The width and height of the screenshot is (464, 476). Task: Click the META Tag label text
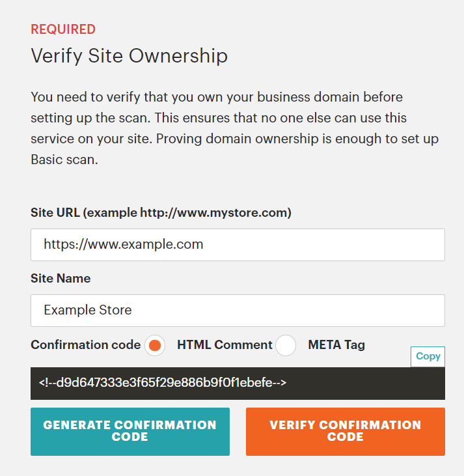(336, 345)
